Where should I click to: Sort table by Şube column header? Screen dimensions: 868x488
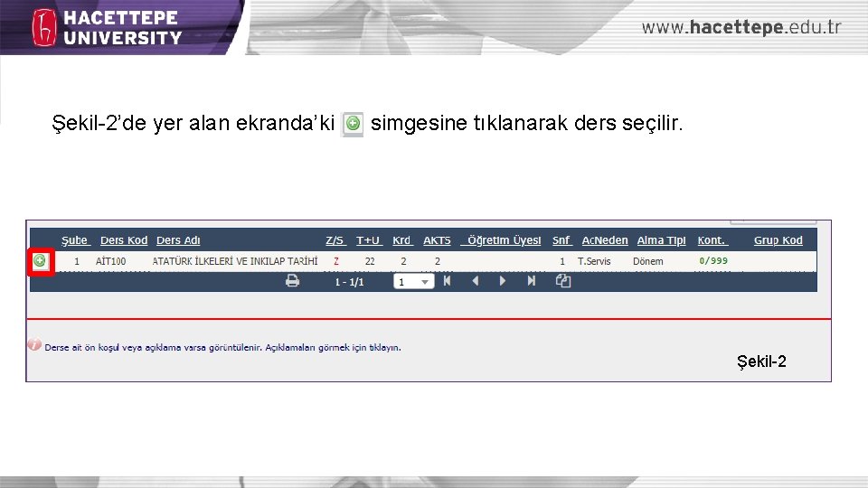pos(75,240)
